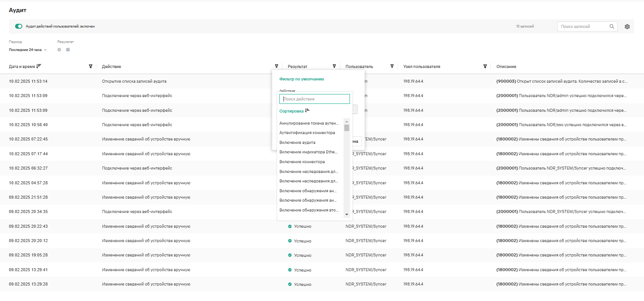Screen dimensions: 644x301
Task: Click Открытие списка записей аудита action cell
Action: (x=134, y=81)
